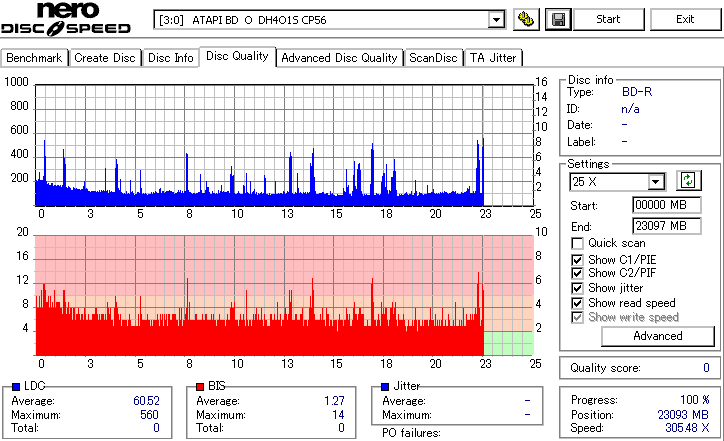Viewport: 724px width, 441px height.
Task: Expand the 25 X speed dropdown
Action: pyautogui.click(x=656, y=182)
